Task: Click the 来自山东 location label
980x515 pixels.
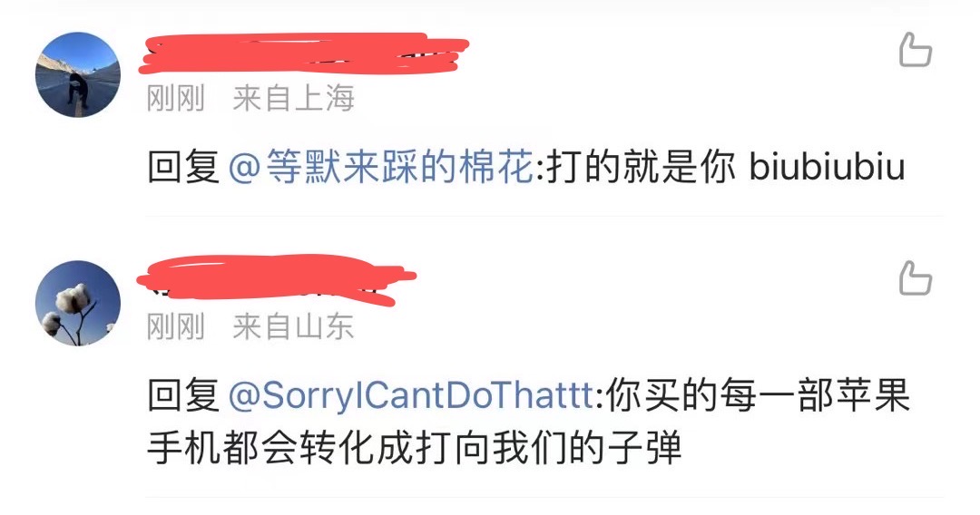Action: tap(294, 327)
